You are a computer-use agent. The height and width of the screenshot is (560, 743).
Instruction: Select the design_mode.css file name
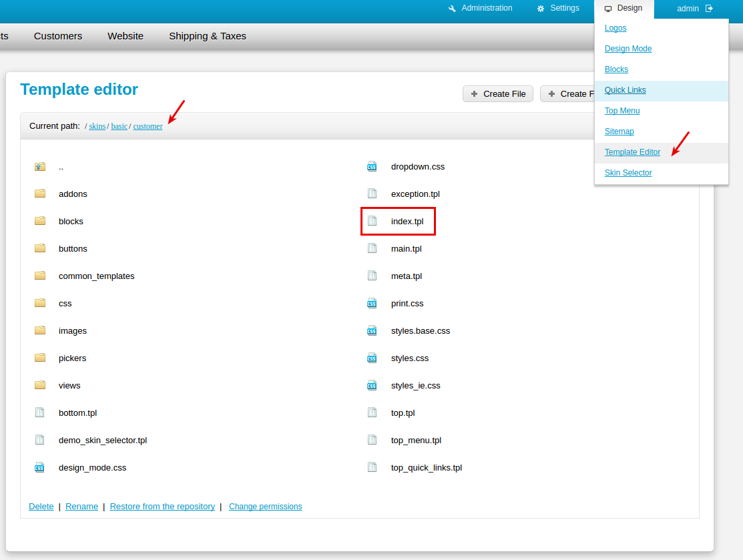coord(92,468)
